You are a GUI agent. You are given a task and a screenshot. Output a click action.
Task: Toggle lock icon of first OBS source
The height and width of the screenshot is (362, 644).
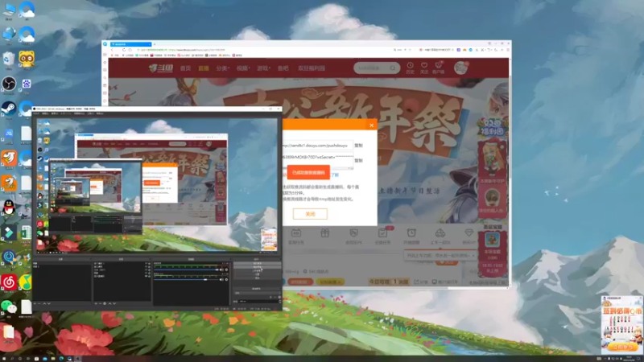(x=150, y=264)
